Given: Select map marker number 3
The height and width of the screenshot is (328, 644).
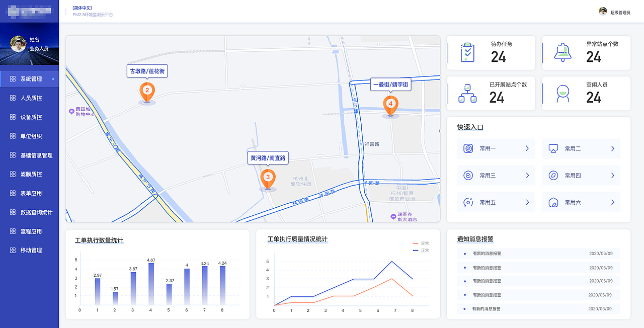Looking at the screenshot, I should [268, 179].
